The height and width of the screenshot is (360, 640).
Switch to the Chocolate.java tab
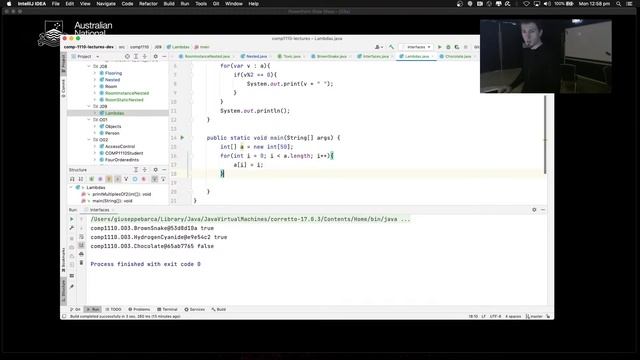tap(458, 56)
